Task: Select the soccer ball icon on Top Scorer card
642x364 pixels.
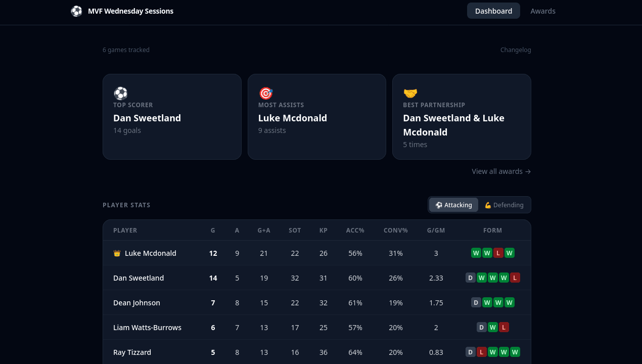Action: (x=120, y=93)
